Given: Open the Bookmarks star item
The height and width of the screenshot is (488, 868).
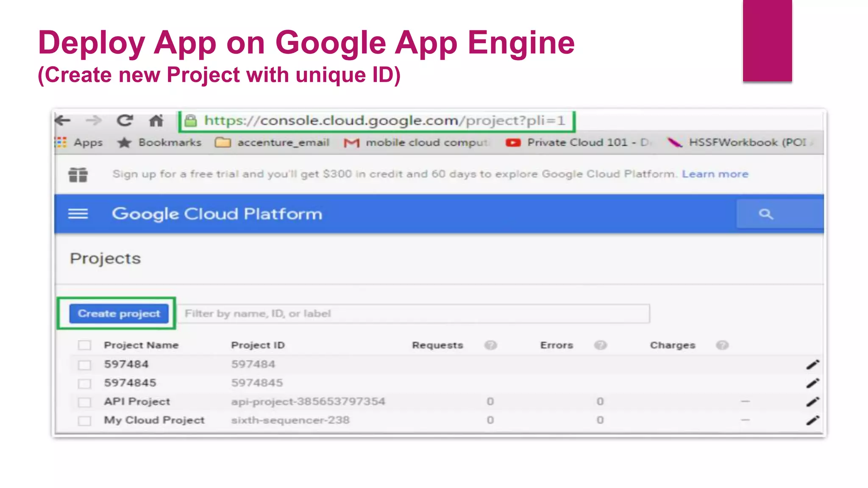Looking at the screenshot, I should pos(159,143).
